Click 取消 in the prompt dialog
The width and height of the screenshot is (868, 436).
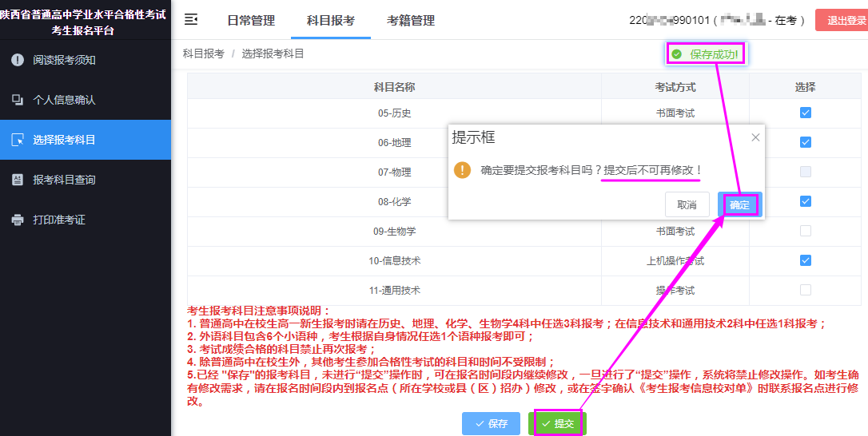pyautogui.click(x=687, y=205)
